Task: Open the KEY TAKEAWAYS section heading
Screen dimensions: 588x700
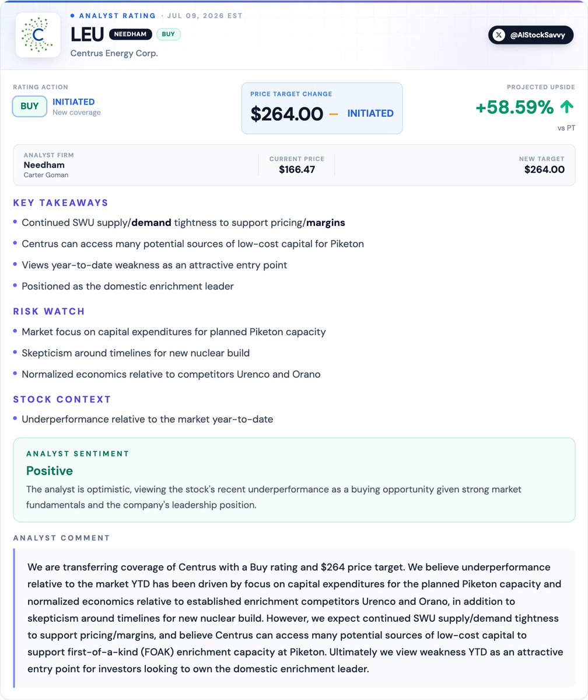Action: pyautogui.click(x=61, y=203)
